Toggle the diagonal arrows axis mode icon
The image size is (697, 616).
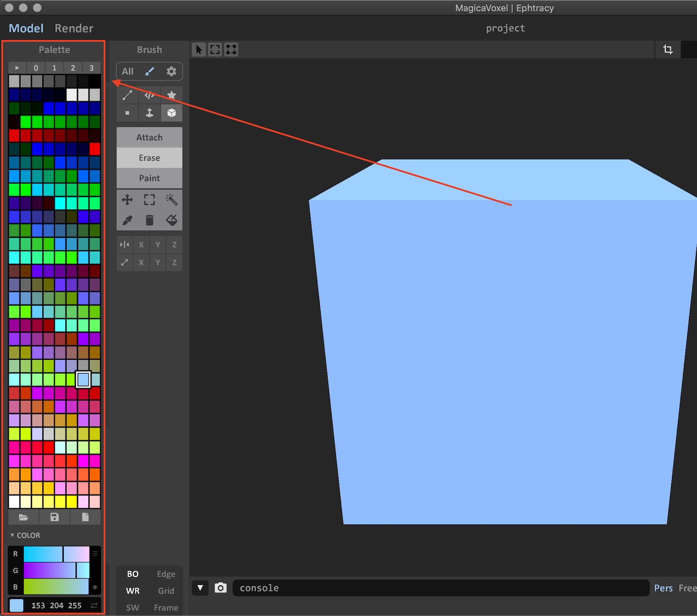124,262
